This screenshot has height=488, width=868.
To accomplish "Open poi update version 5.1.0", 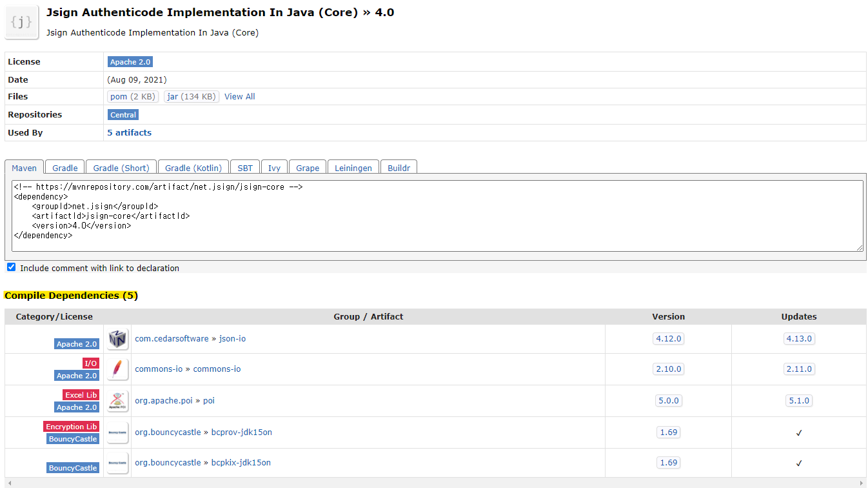I will tap(799, 401).
